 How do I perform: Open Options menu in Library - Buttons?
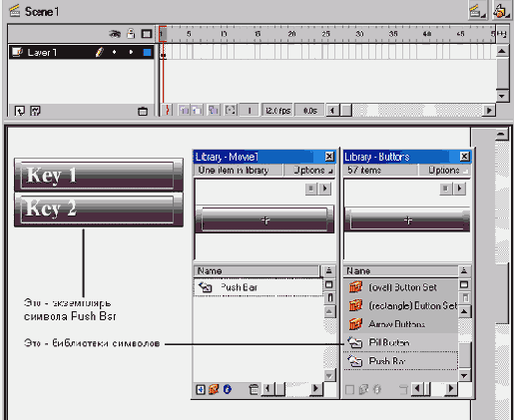[x=444, y=171]
